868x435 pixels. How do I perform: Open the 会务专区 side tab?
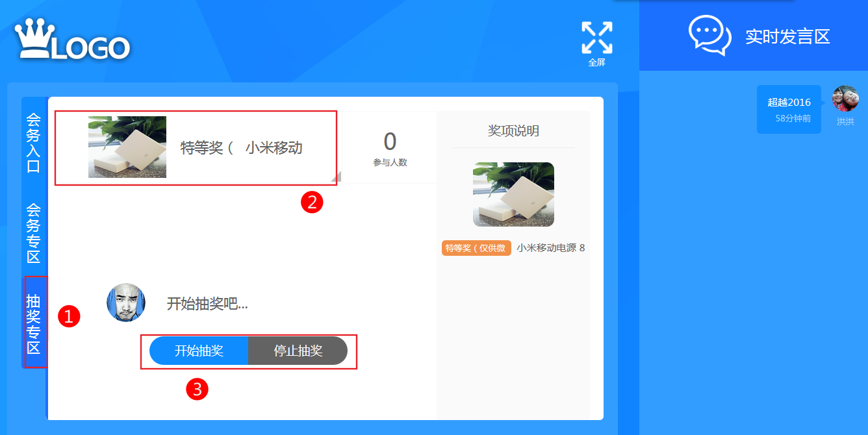pyautogui.click(x=34, y=233)
